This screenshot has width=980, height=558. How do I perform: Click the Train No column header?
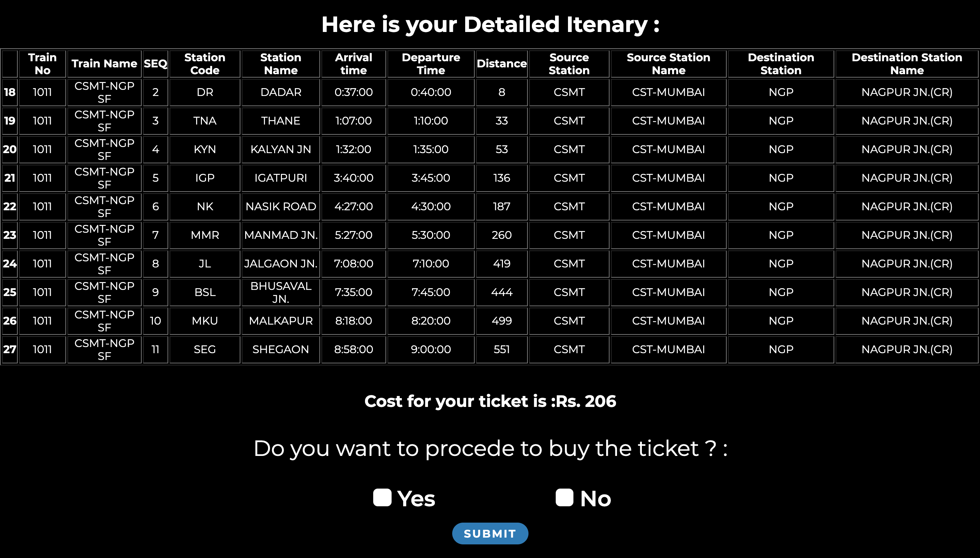point(42,64)
